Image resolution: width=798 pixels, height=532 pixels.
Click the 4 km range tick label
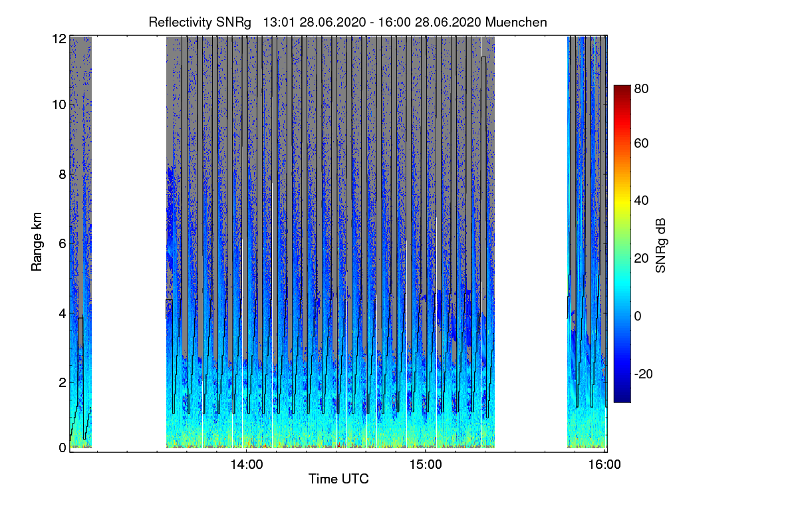63,313
